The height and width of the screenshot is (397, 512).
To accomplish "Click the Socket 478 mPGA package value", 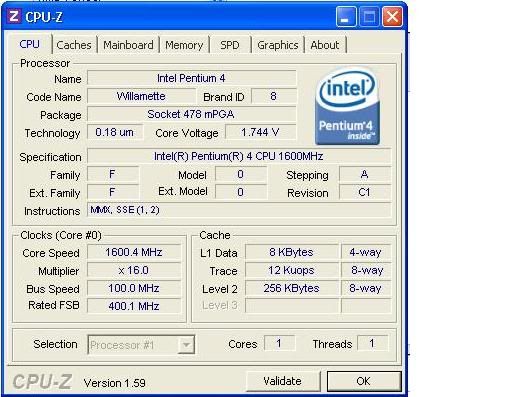I will [x=192, y=114].
